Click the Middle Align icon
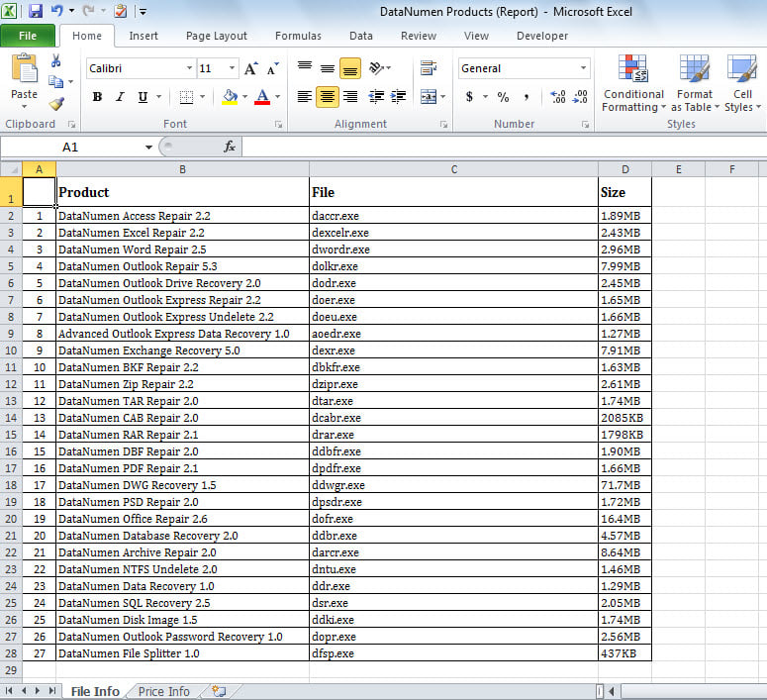 pos(328,67)
